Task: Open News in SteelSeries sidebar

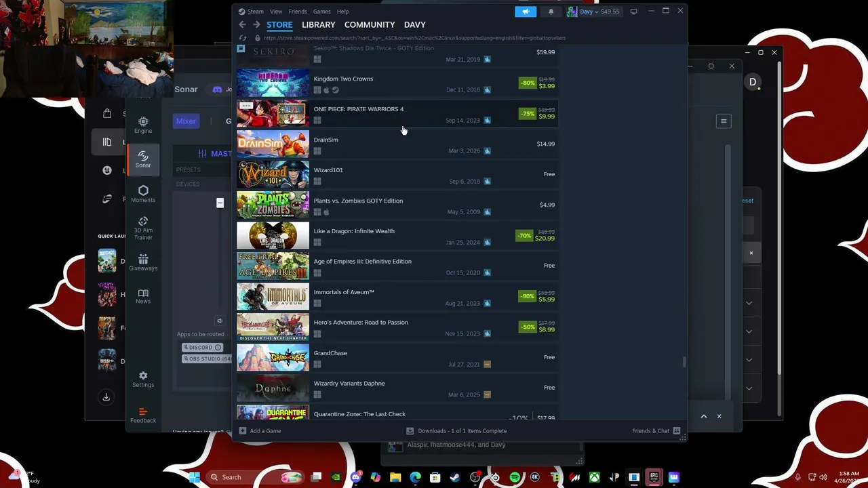Action: coord(143,297)
